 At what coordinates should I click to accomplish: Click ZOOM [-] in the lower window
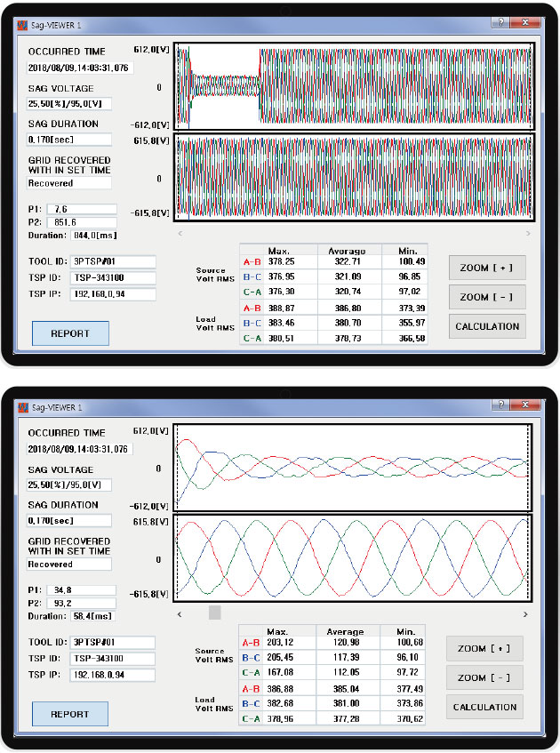[484, 677]
